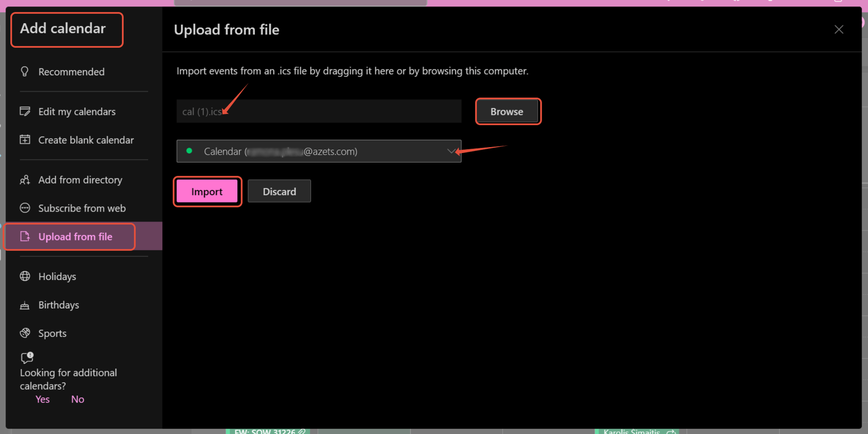Click the Upload from file document icon
The image size is (868, 434).
click(x=25, y=236)
